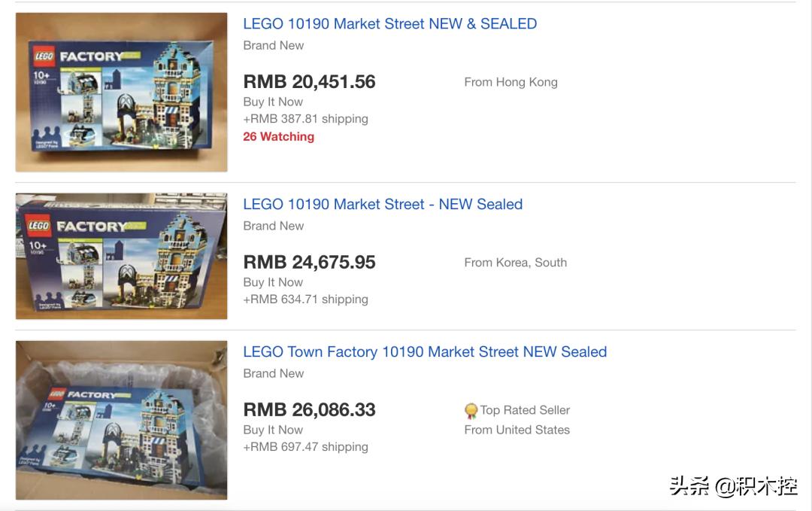The image size is (812, 511).
Task: Click the RMB 387.81 shipping cost text
Action: 304,118
